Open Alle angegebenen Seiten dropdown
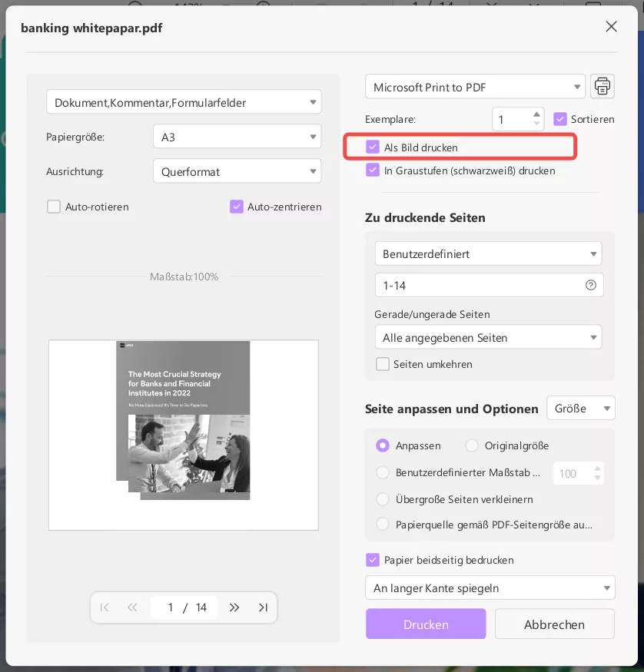 [x=488, y=337]
